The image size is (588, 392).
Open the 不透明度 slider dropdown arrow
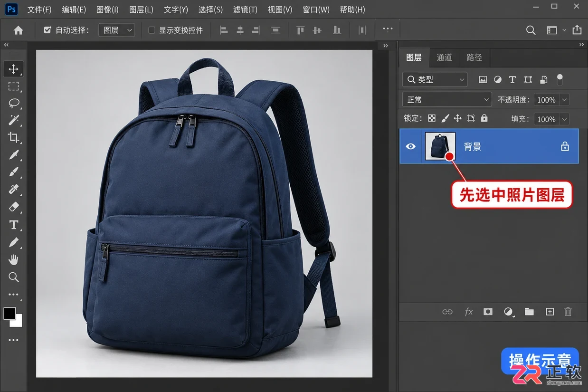(564, 100)
